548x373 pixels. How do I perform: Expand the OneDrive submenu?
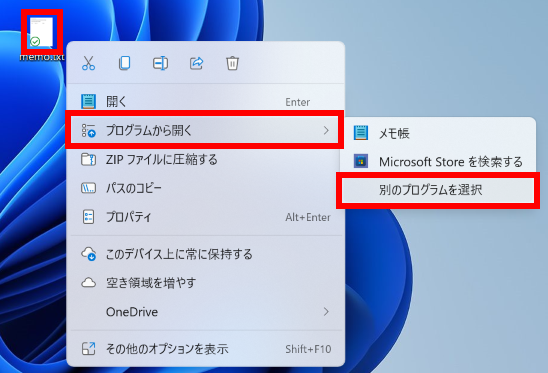(205, 311)
